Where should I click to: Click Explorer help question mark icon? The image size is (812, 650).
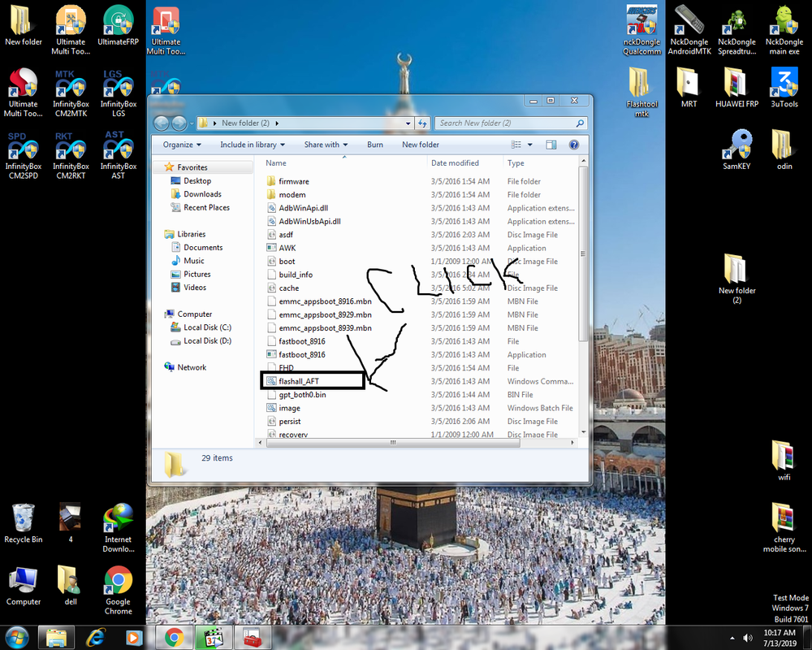[x=574, y=145]
